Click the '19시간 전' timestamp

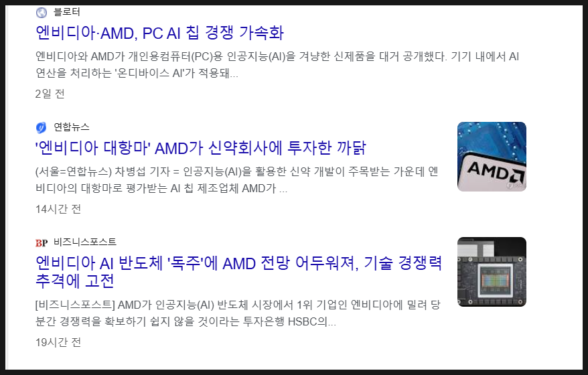[58, 342]
